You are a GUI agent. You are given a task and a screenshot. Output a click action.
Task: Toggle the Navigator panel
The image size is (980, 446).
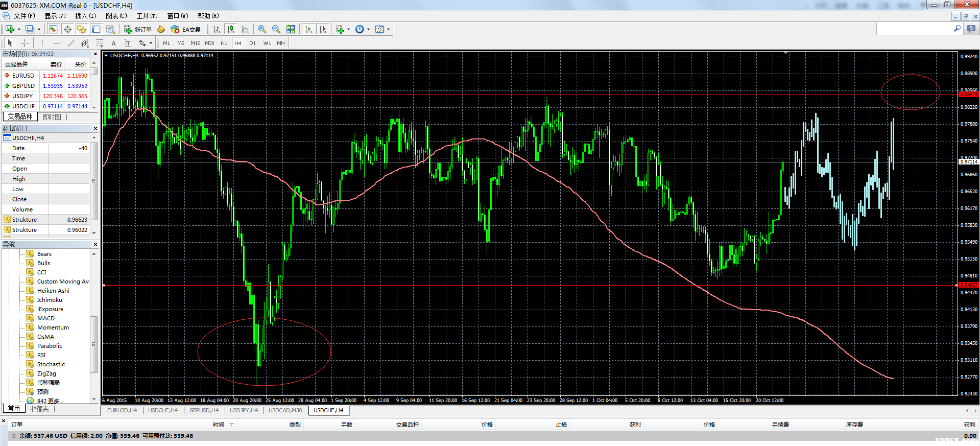click(82, 29)
